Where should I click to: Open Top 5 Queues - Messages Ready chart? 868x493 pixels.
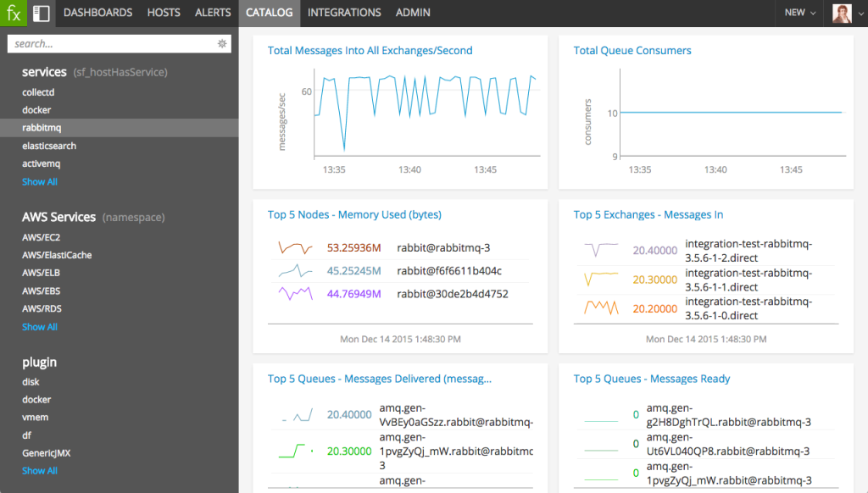pos(652,379)
